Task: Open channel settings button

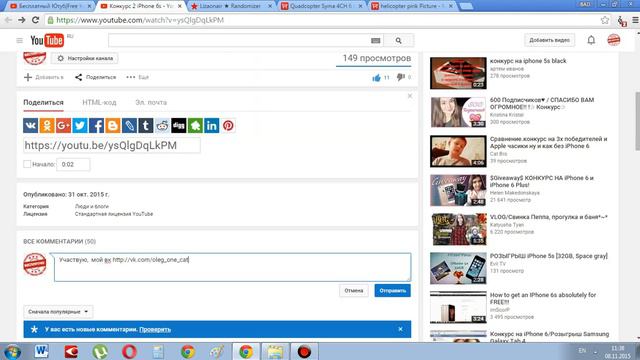Action: click(85, 58)
